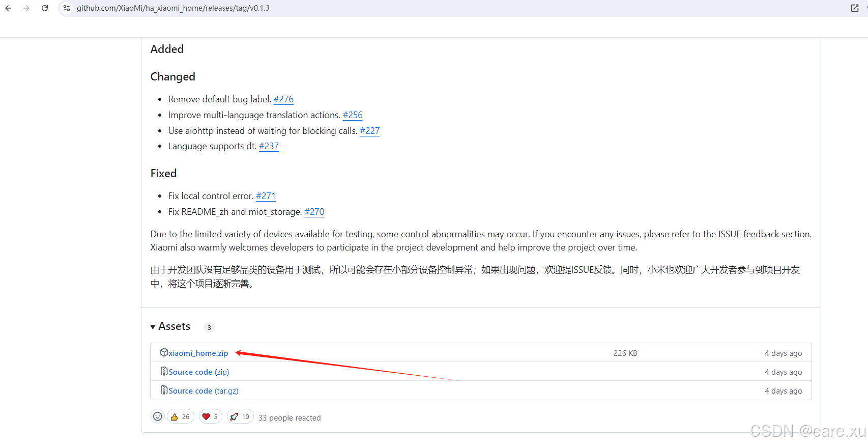This screenshot has width=868, height=446.
Task: Click package icon beside xiaomi_home.zip
Action: (x=164, y=352)
